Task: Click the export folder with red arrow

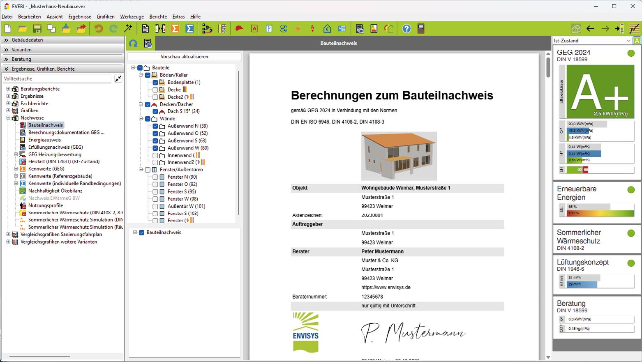Action: point(81,29)
